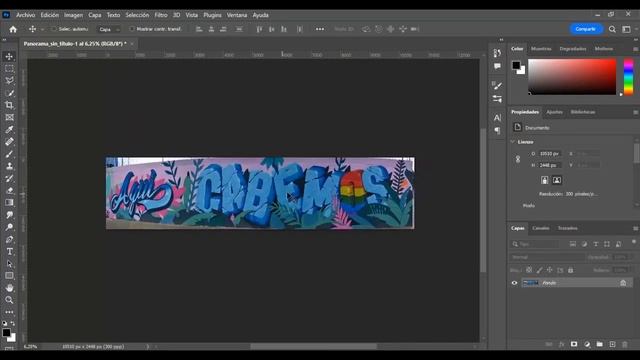Image resolution: width=640 pixels, height=360 pixels.
Task: Select the Crop tool
Action: coord(9,105)
